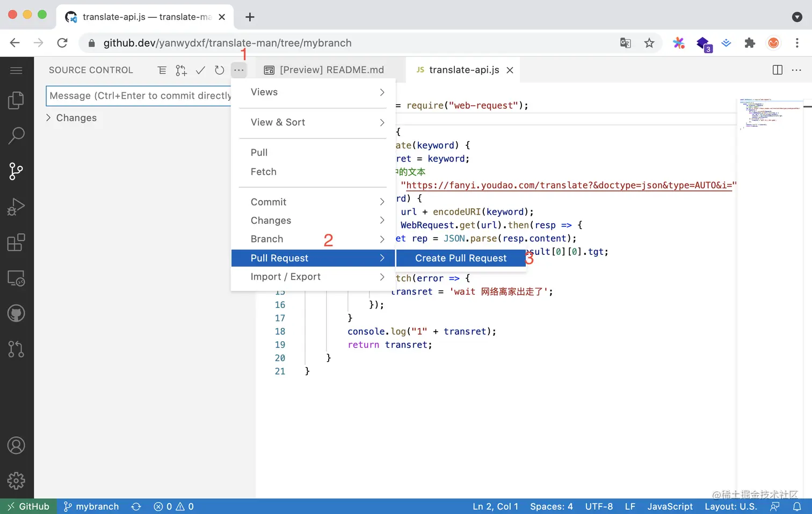This screenshot has height=514, width=812.
Task: Open the Explorer view
Action: (x=16, y=100)
